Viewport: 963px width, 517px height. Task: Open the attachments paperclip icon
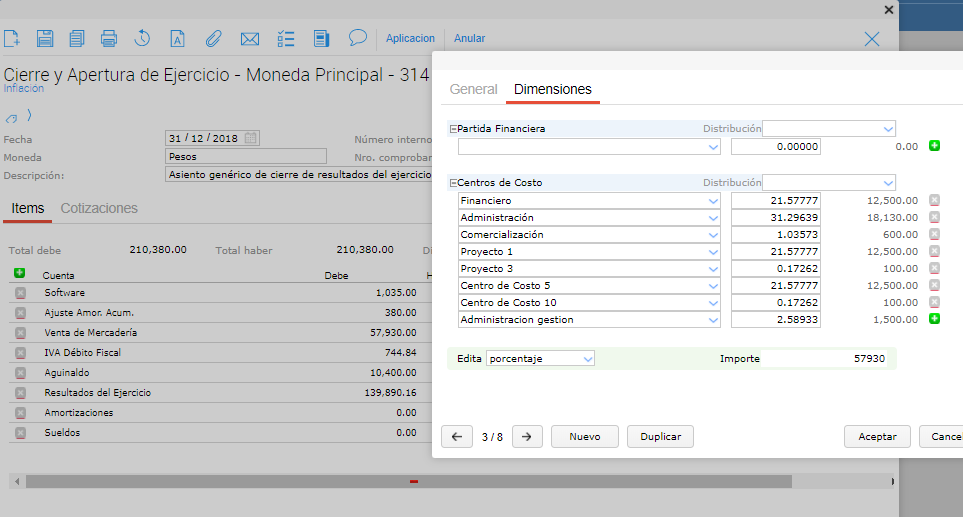tap(213, 39)
